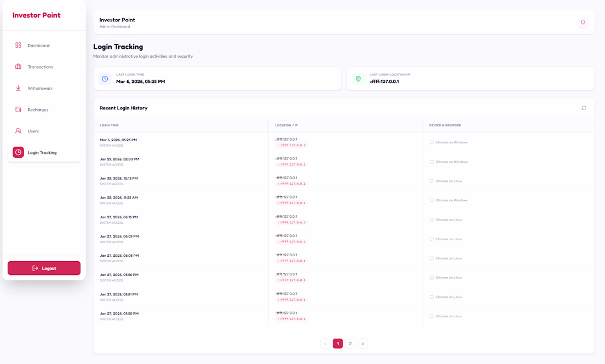Open the Transactions menu item
Viewport: 605px width, 364px height.
coord(40,67)
